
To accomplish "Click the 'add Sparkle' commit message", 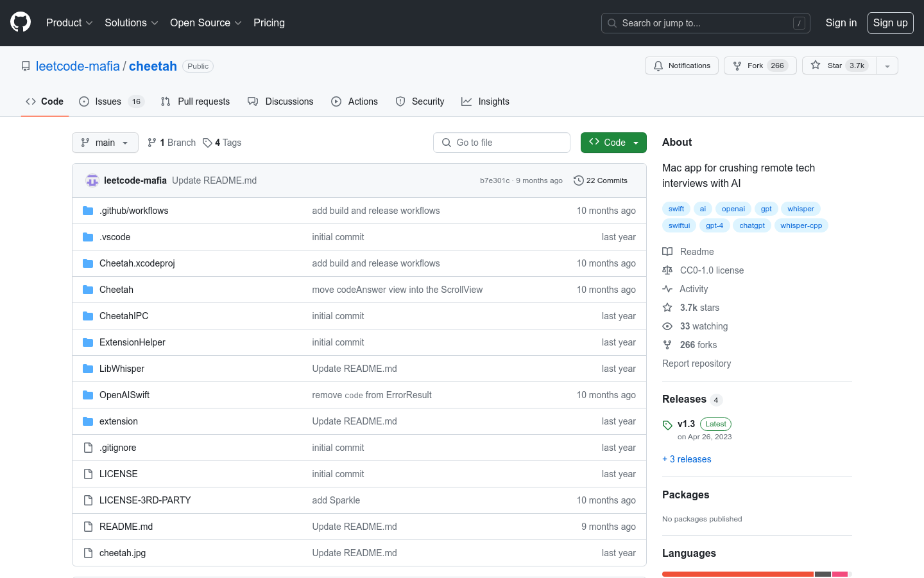I will tap(336, 500).
